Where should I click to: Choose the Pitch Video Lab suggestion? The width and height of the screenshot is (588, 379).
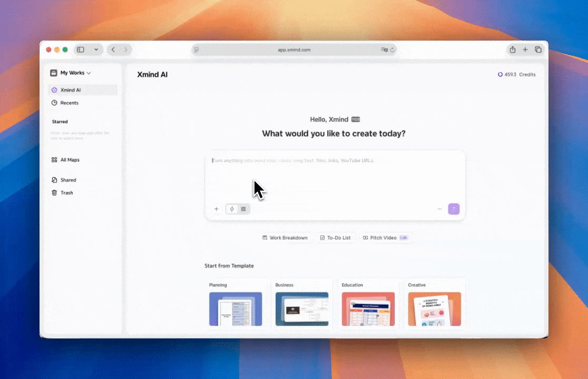click(x=386, y=238)
